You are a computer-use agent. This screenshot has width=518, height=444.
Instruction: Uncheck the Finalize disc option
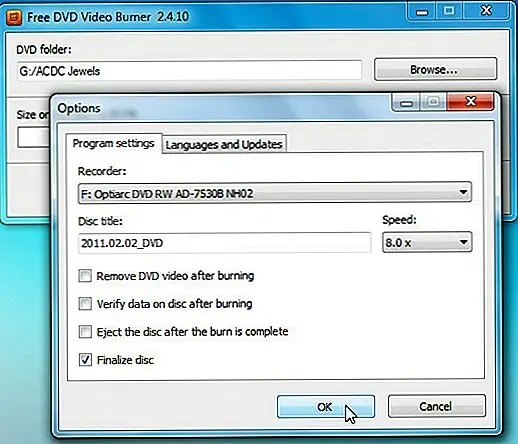[85, 360]
